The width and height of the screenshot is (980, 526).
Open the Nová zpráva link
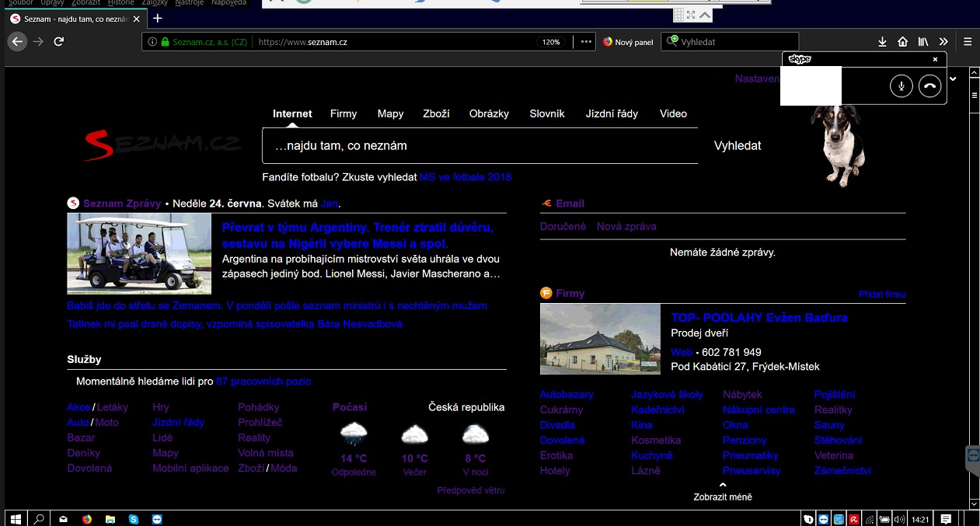626,226
